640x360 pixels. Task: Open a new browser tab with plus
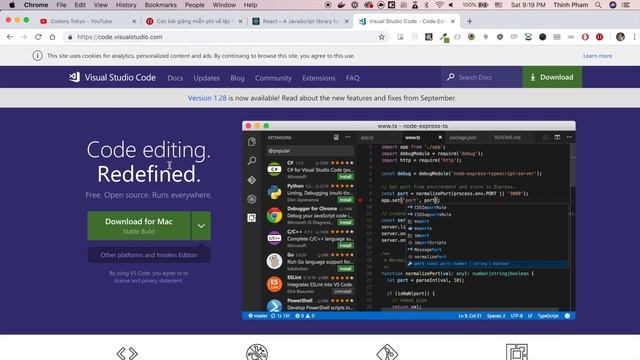point(469,21)
